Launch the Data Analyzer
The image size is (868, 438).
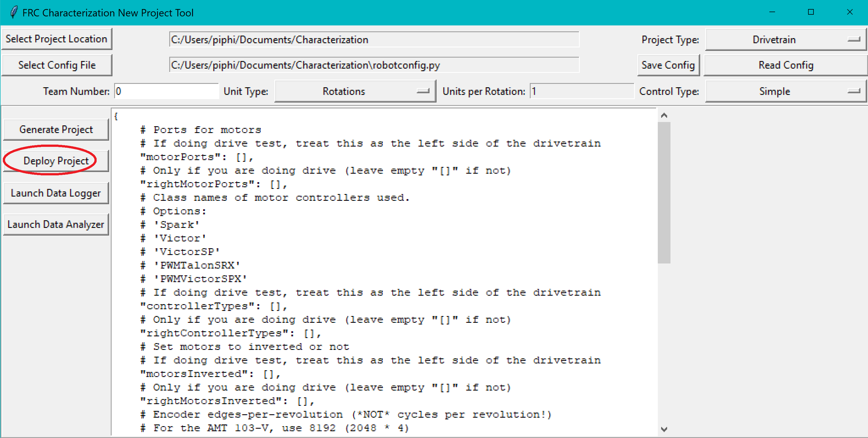(56, 224)
